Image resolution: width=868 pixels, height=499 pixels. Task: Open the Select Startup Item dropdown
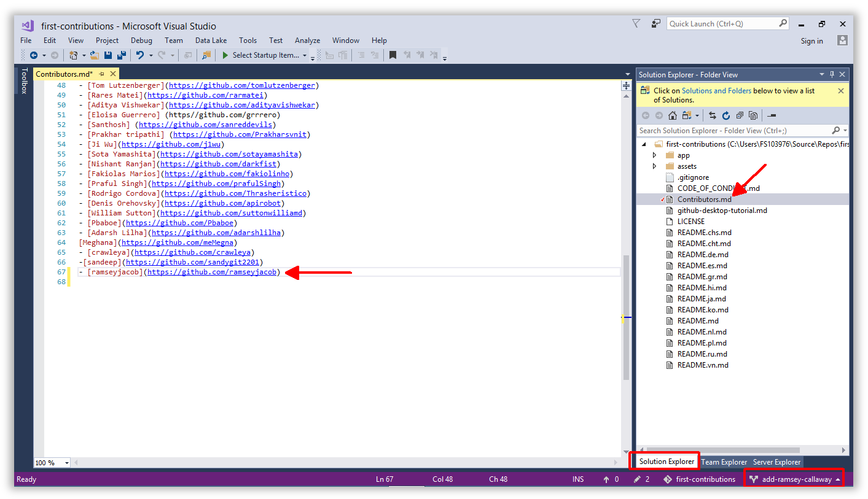coord(265,55)
